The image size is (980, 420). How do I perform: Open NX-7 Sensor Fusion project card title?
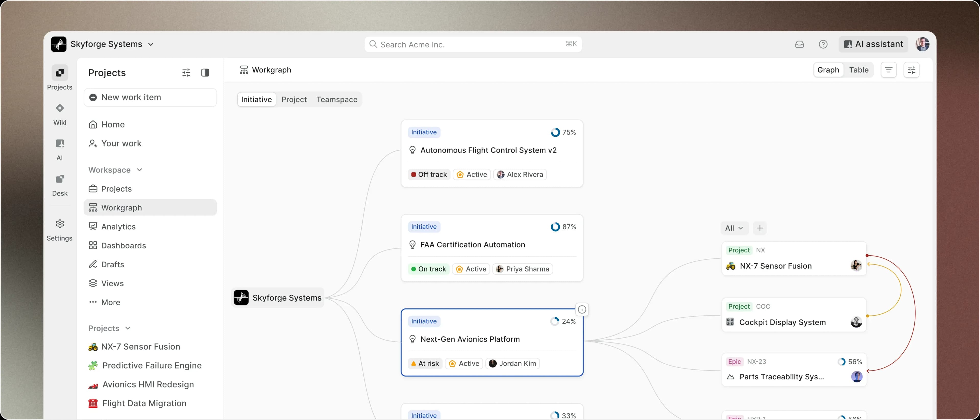point(776,266)
